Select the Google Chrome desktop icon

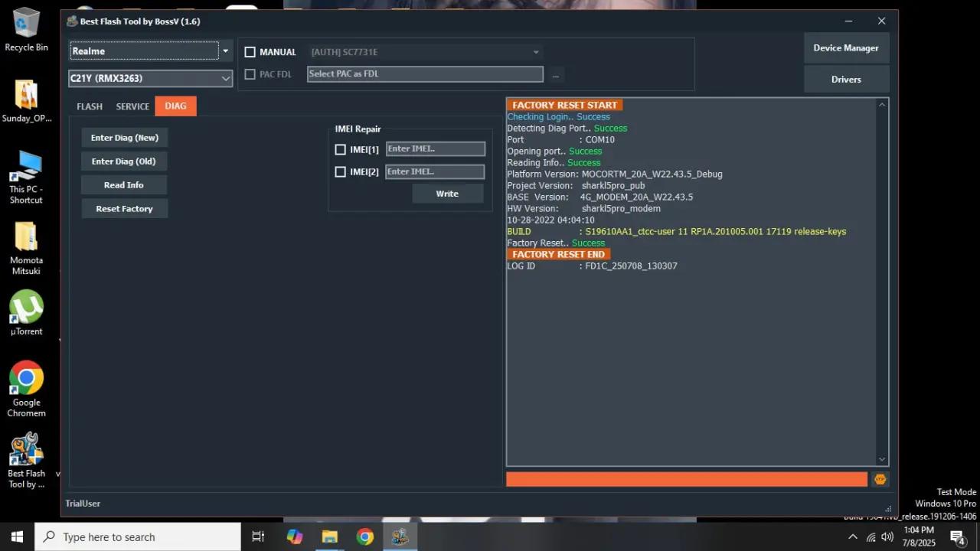click(26, 389)
